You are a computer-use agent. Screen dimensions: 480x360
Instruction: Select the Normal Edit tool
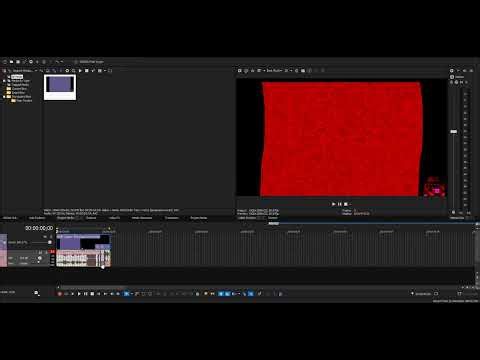(126, 294)
